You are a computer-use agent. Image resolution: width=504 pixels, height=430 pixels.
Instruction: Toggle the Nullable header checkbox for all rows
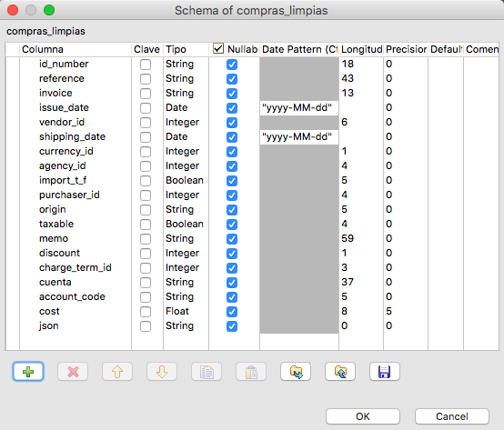[x=218, y=49]
